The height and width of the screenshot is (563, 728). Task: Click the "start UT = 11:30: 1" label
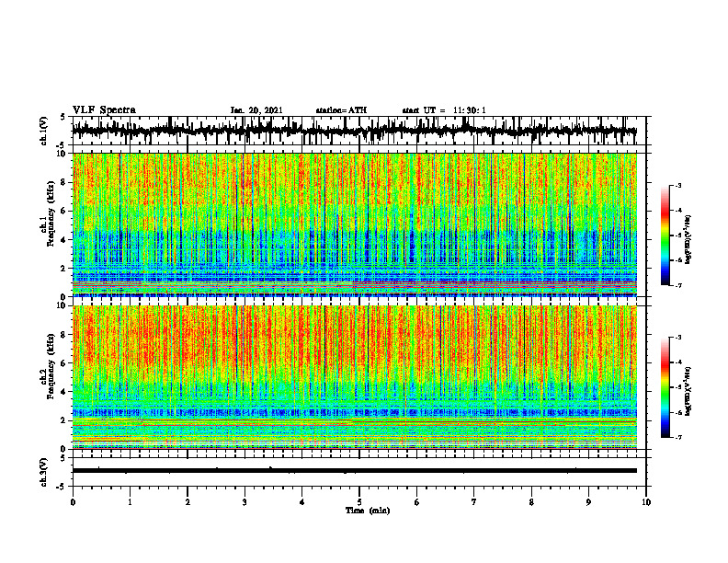(x=444, y=110)
